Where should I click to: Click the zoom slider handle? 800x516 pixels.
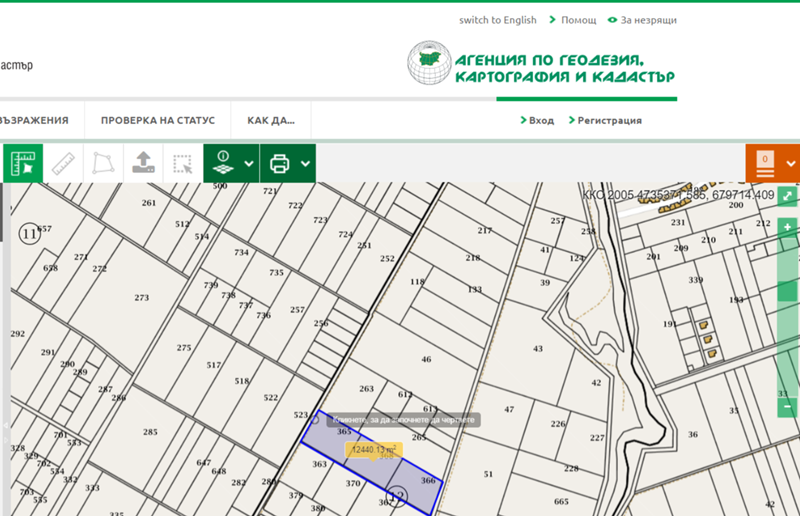788,291
